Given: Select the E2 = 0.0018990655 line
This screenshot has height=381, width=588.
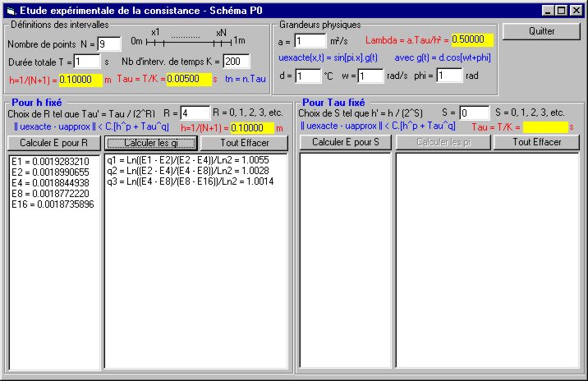Looking at the screenshot, I should coord(51,172).
